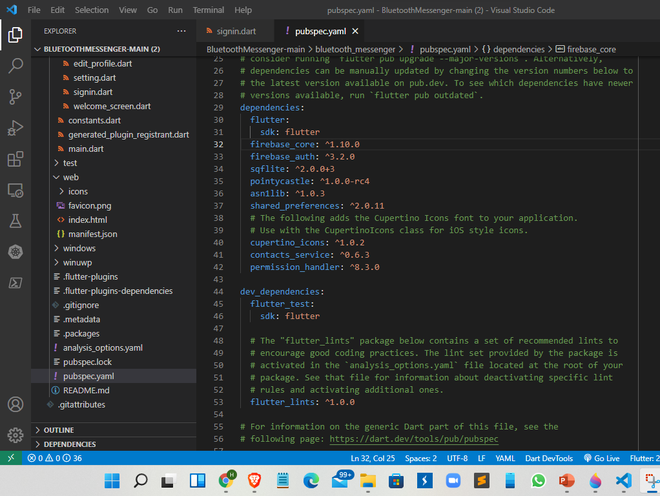This screenshot has width=660, height=496.
Task: Click the Windows Start button
Action: click(110, 481)
